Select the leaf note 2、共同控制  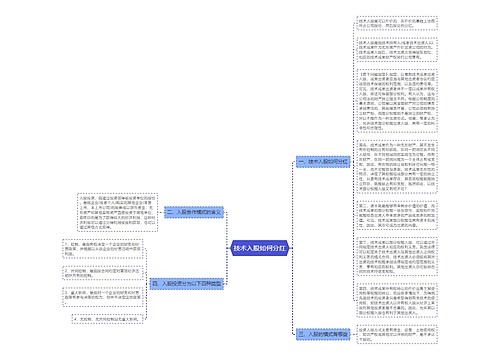(103, 273)
